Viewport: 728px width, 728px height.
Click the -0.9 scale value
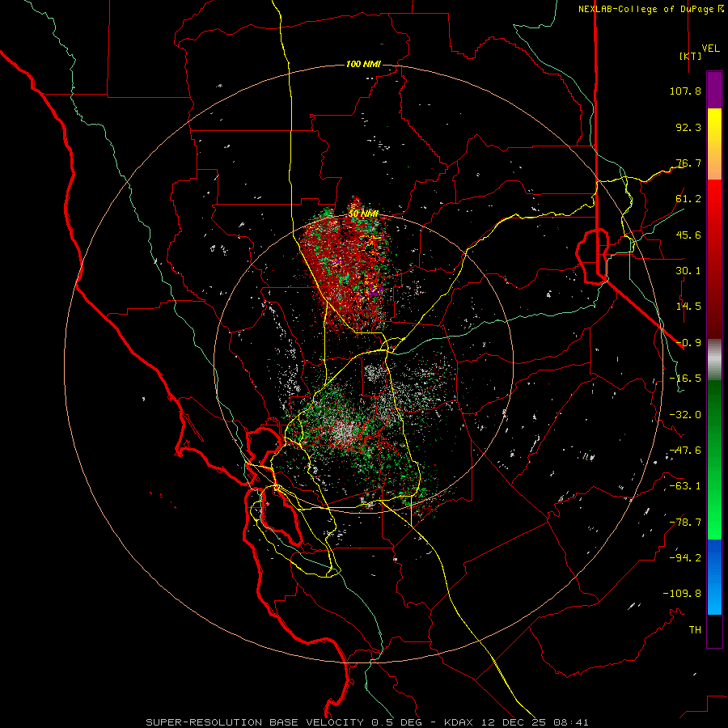[688, 343]
